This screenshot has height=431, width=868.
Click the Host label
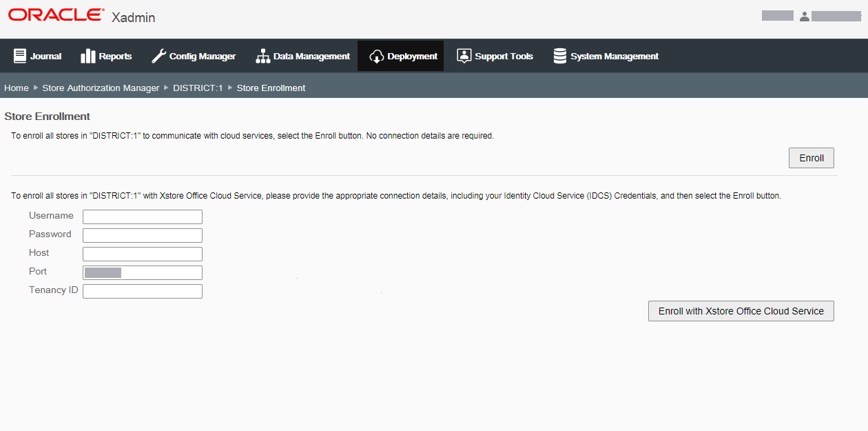click(39, 252)
